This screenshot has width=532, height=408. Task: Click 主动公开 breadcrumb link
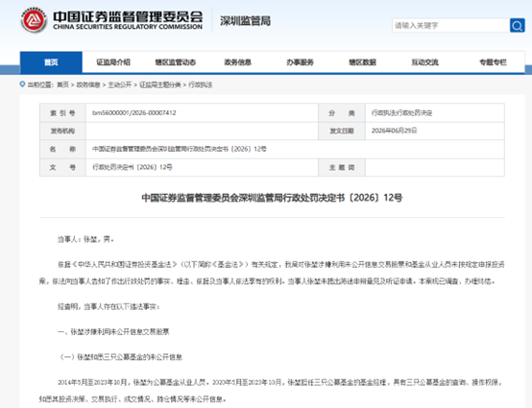tap(119, 84)
